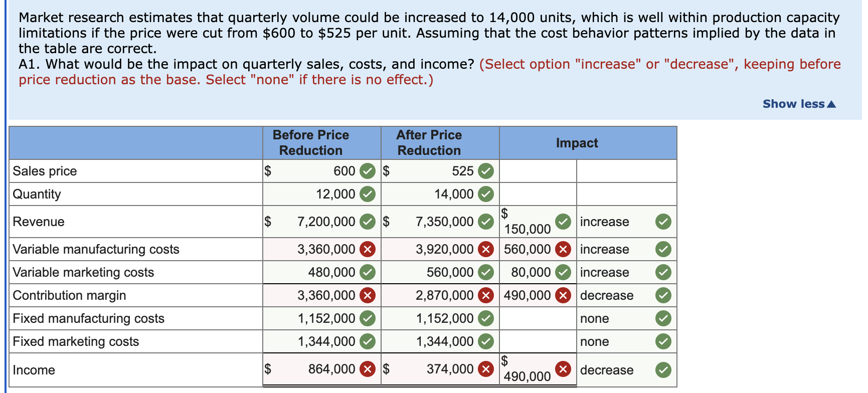The image size is (868, 393).
Task: Select the 14,000 quantity input field
Action: pos(441,194)
